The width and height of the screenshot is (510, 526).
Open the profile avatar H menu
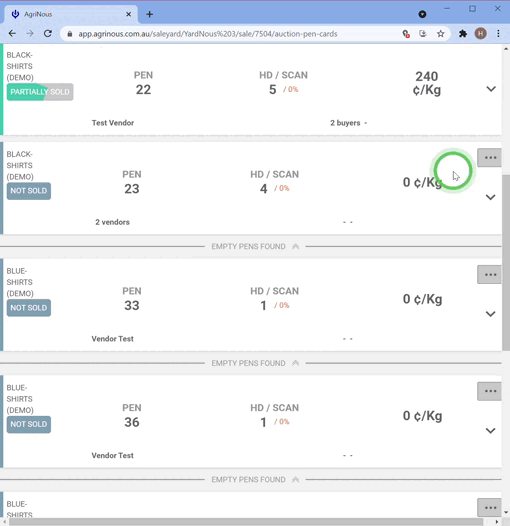(480, 34)
